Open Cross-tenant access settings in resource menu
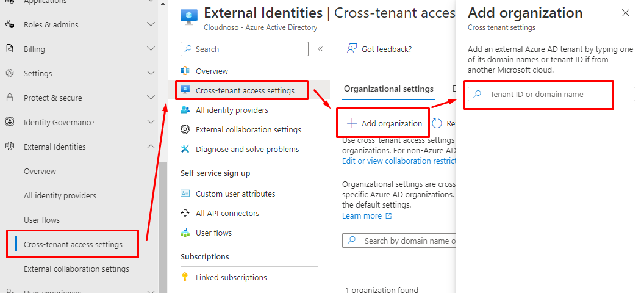644x293 pixels. [245, 91]
